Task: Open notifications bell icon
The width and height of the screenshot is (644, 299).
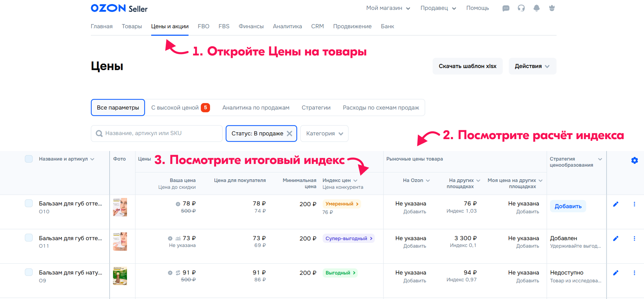Action: [536, 8]
